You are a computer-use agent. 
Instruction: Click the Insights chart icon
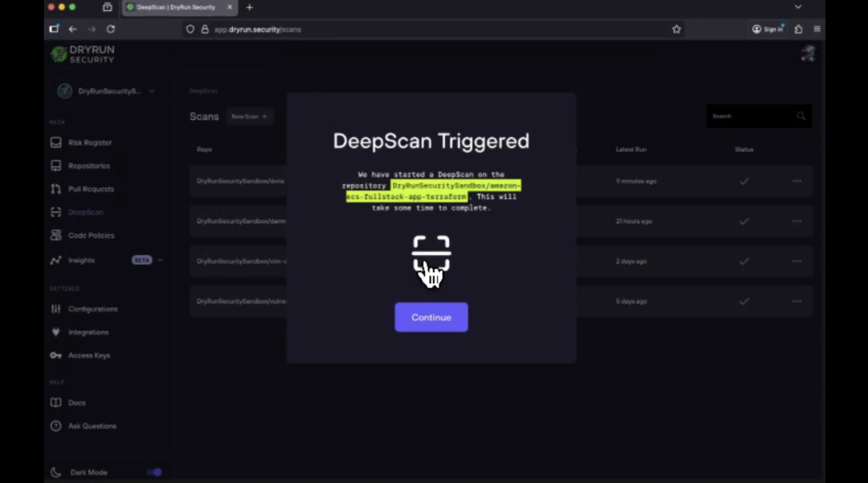tap(56, 260)
